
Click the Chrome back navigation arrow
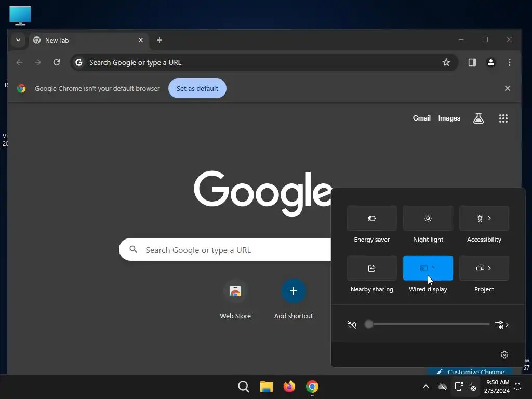(x=19, y=62)
